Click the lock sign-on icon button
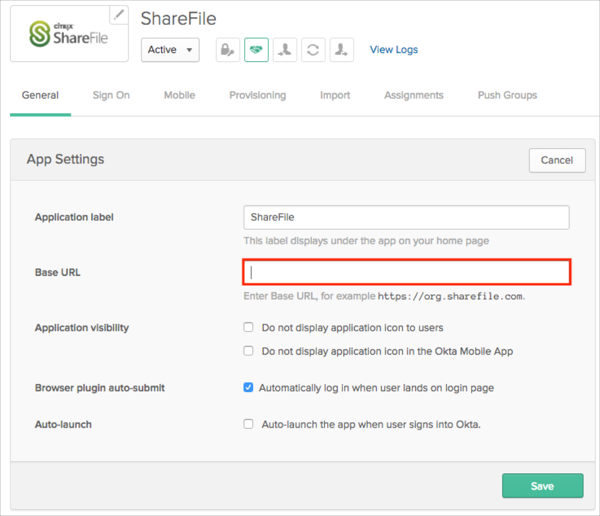The width and height of the screenshot is (600, 516). click(x=228, y=50)
